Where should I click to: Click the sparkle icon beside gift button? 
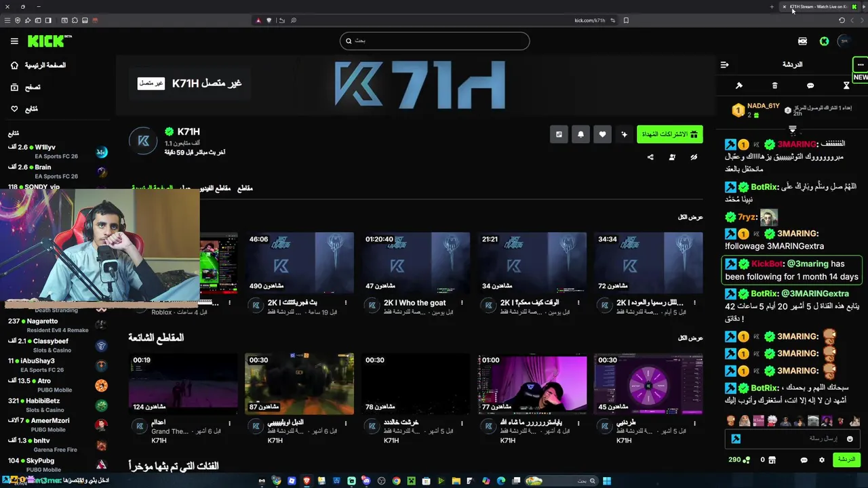625,134
